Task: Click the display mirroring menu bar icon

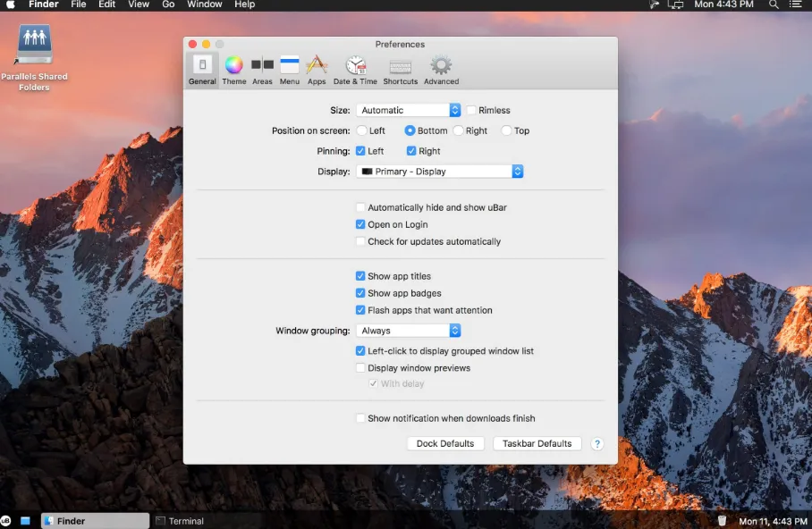Action: pyautogui.click(x=676, y=4)
